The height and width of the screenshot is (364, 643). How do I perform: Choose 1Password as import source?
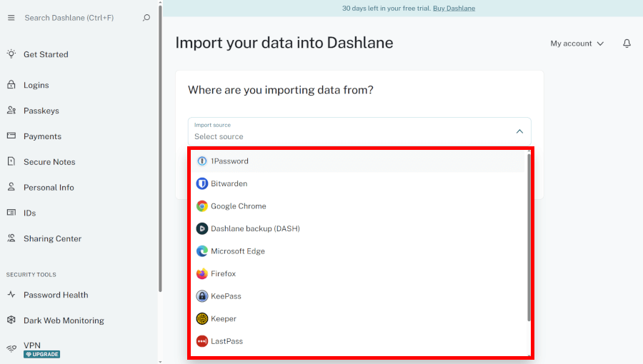359,161
